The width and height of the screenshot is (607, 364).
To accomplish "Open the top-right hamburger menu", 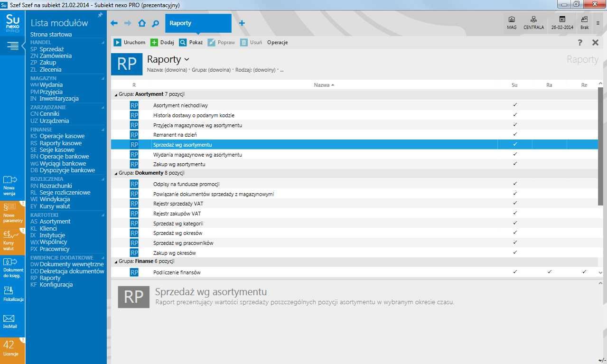I will tap(598, 23).
